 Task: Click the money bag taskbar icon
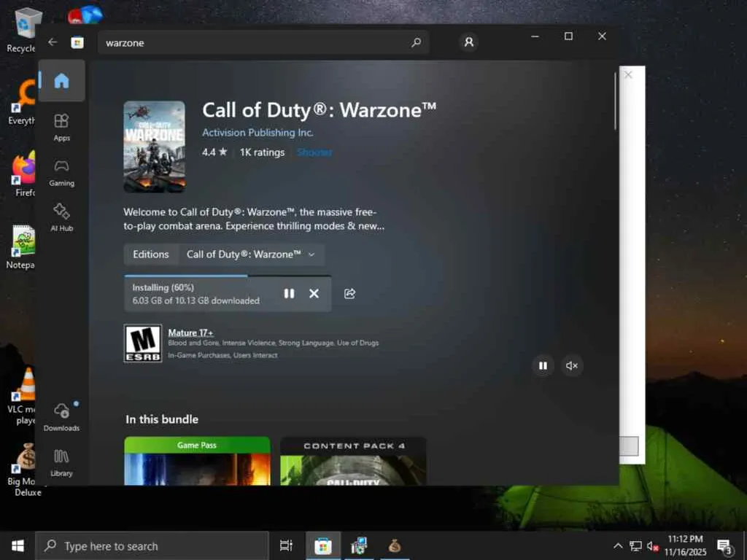coord(394,545)
